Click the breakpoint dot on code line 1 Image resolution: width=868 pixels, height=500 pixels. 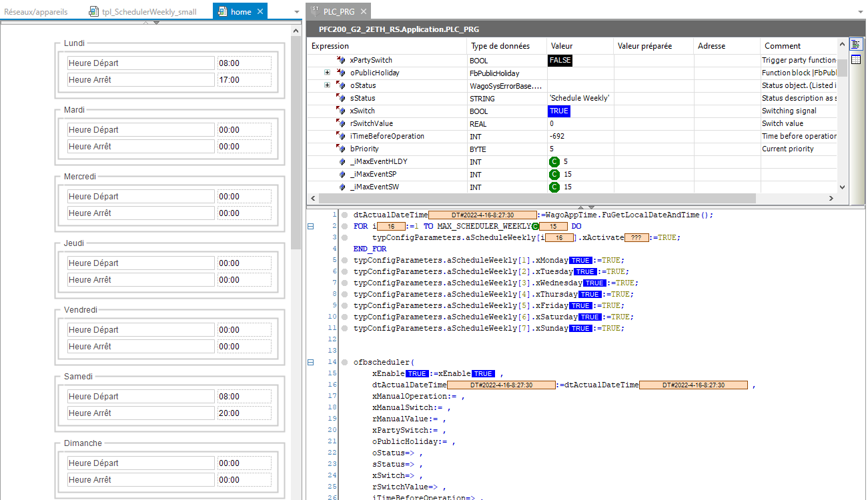point(344,215)
